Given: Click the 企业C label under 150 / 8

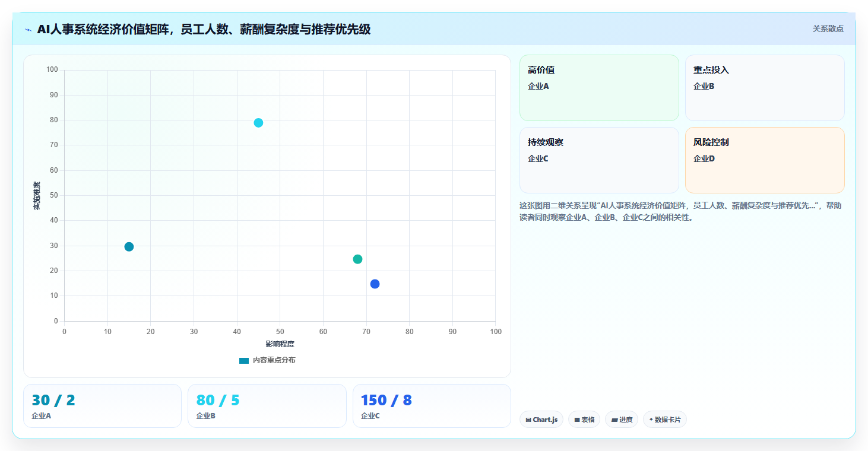Looking at the screenshot, I should 370,416.
